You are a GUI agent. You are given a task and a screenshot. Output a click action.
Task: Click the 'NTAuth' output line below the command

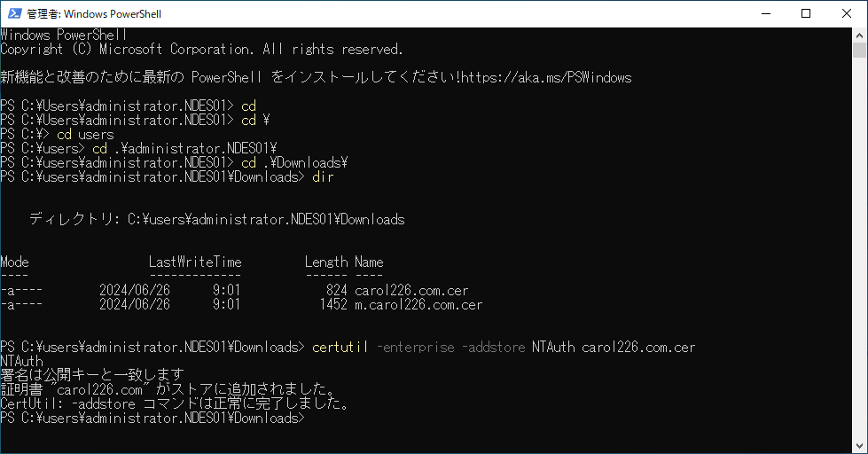(x=21, y=361)
